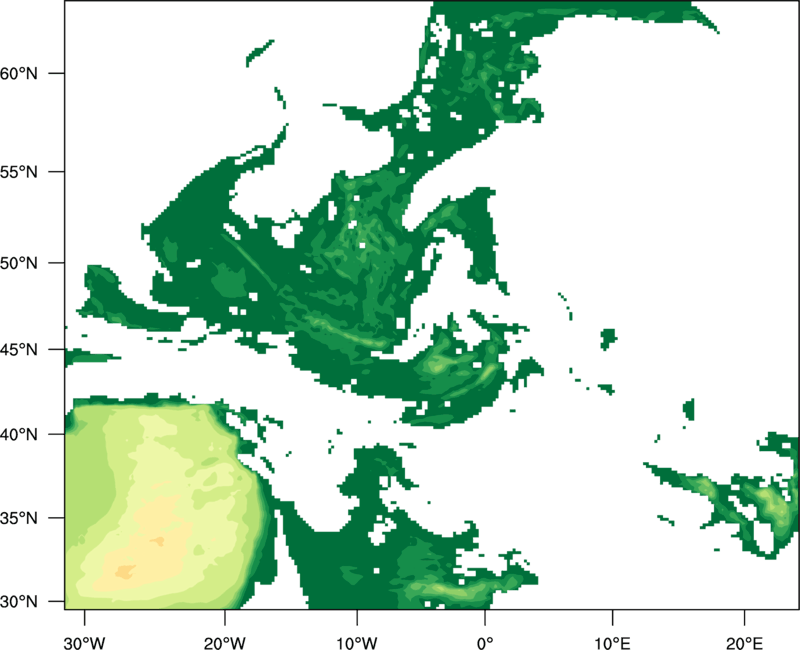800x650 pixels.
Task: Click the 20°W longitude label
Action: (225, 643)
